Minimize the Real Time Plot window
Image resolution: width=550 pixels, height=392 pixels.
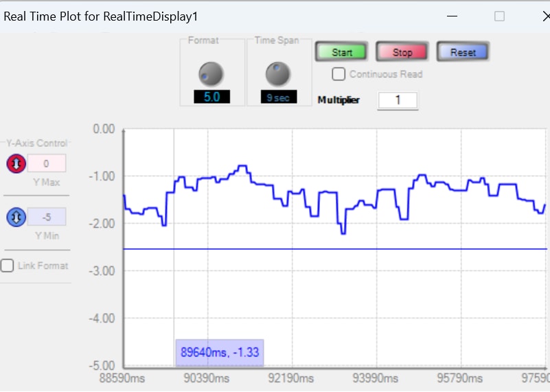tap(452, 16)
